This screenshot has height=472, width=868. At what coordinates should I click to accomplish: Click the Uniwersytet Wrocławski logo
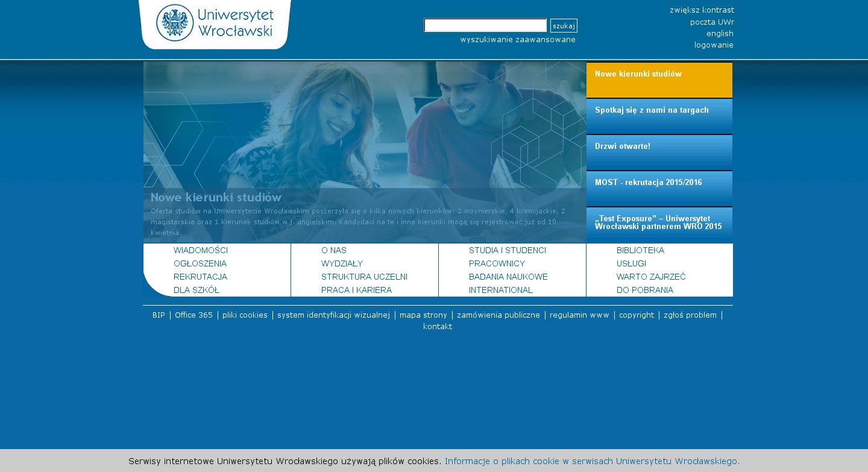(x=215, y=24)
